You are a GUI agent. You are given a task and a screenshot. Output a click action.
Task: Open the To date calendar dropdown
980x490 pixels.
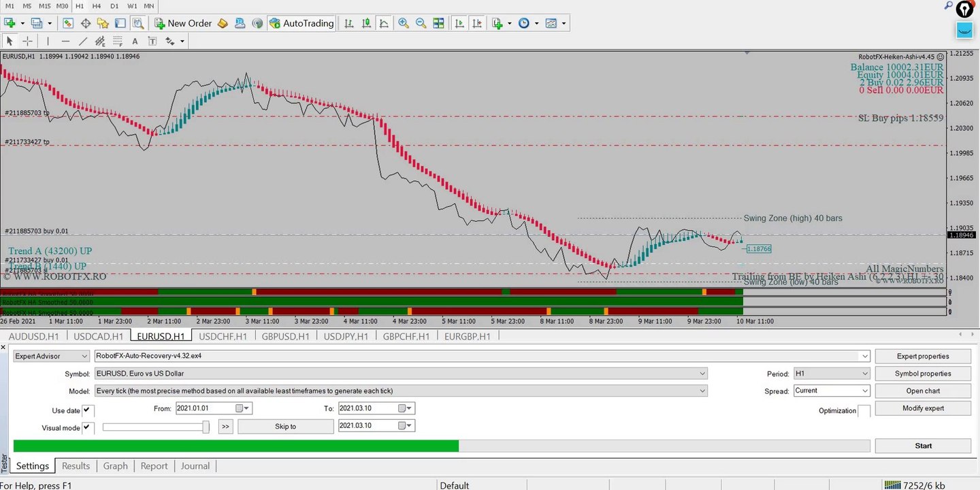click(x=406, y=408)
